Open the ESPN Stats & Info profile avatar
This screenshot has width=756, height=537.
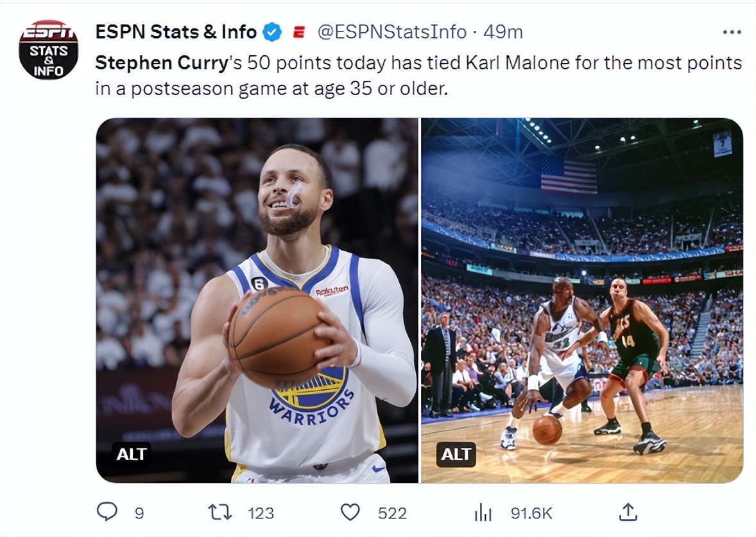click(x=48, y=49)
